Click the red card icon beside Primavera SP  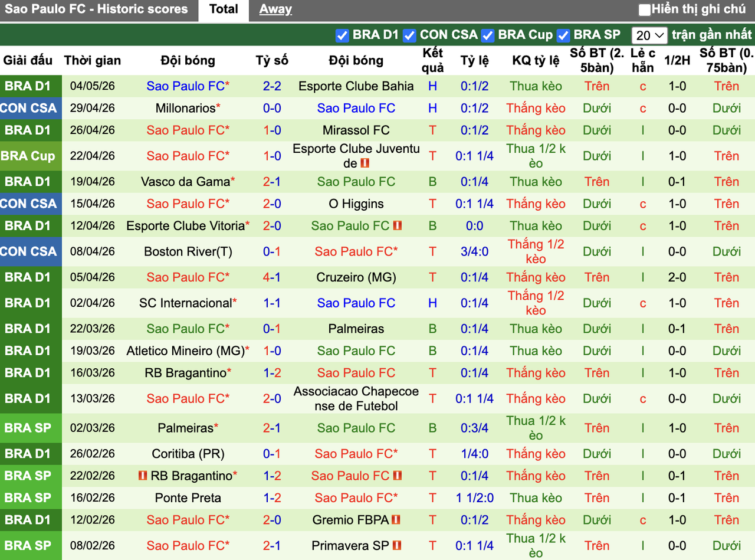[x=398, y=546]
